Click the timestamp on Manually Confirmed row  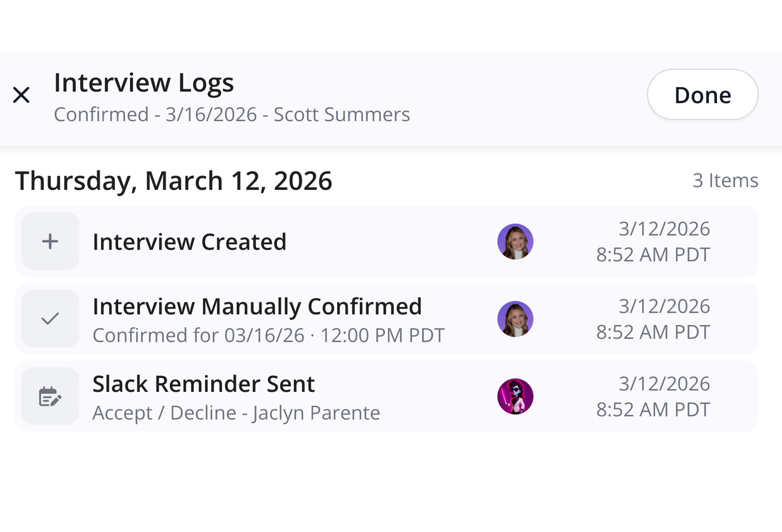point(653,319)
